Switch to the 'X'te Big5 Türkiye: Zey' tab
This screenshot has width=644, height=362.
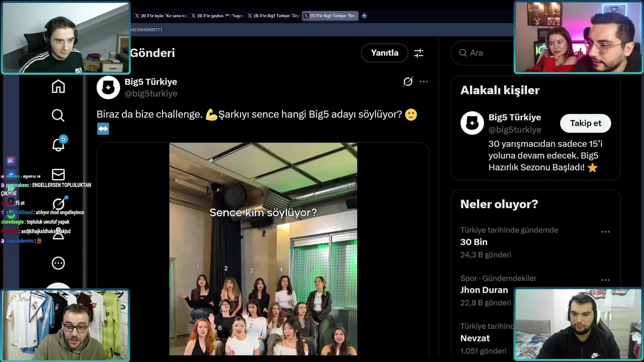pyautogui.click(x=273, y=16)
